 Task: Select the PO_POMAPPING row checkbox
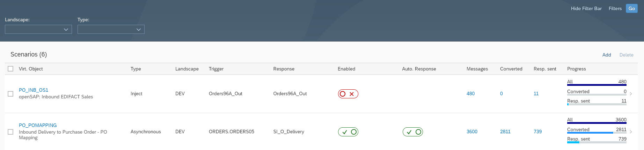click(x=10, y=132)
